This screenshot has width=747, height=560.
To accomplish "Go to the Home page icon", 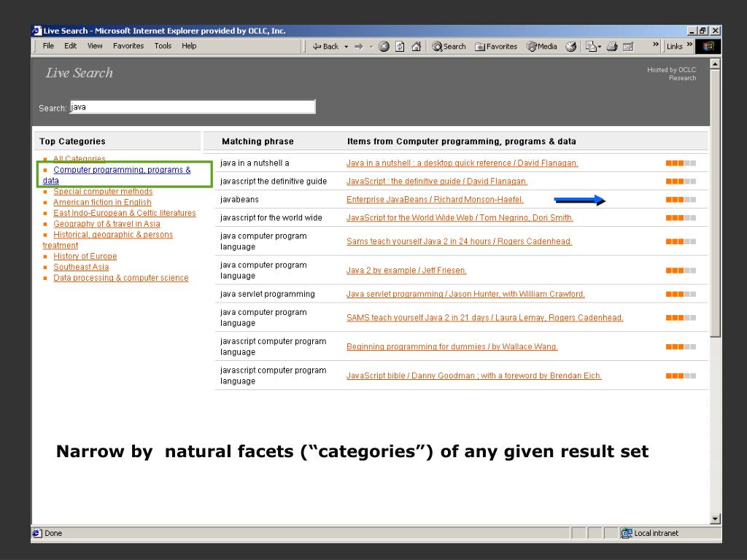I will tap(417, 46).
